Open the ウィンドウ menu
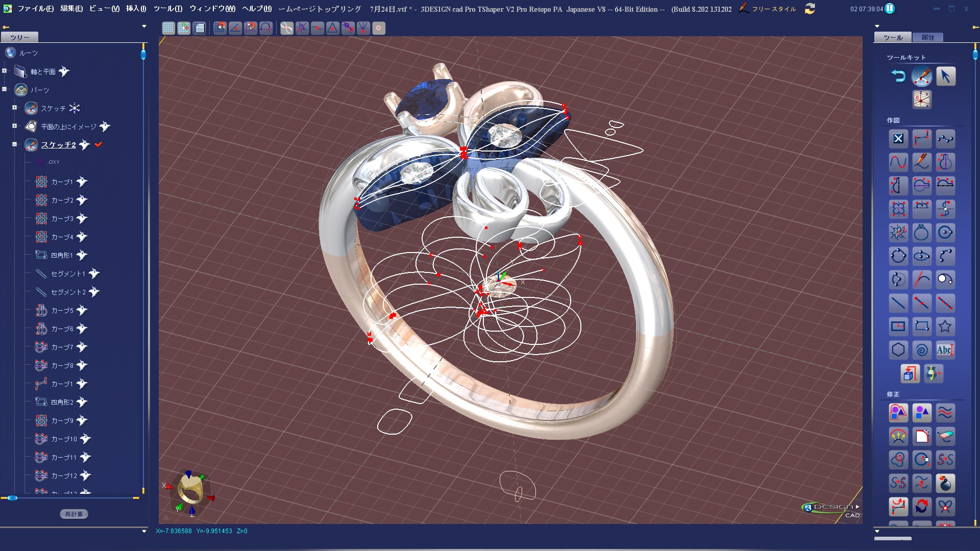Screen dimensions: 980x551 click(x=212, y=9)
